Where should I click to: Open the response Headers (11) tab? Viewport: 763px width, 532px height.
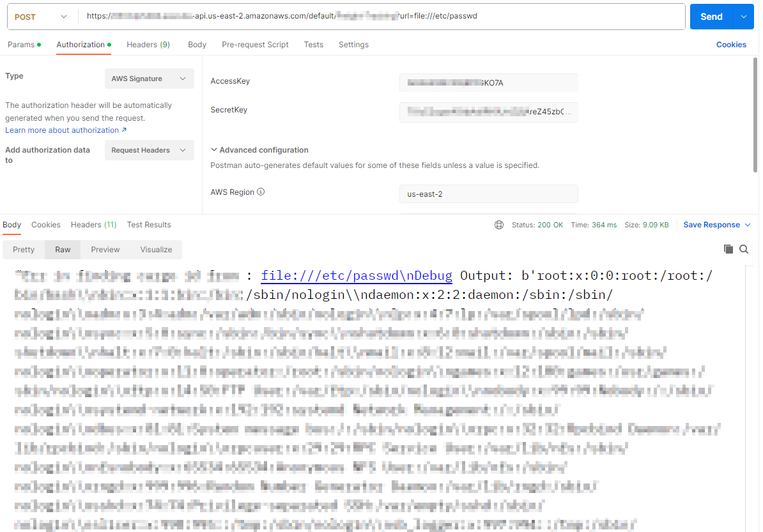(x=93, y=225)
